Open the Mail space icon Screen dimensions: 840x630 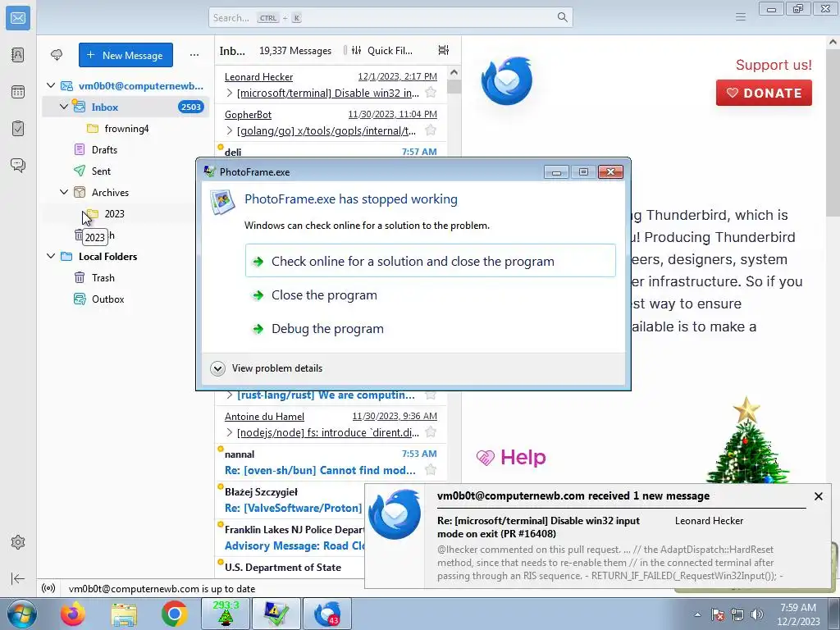(18, 18)
